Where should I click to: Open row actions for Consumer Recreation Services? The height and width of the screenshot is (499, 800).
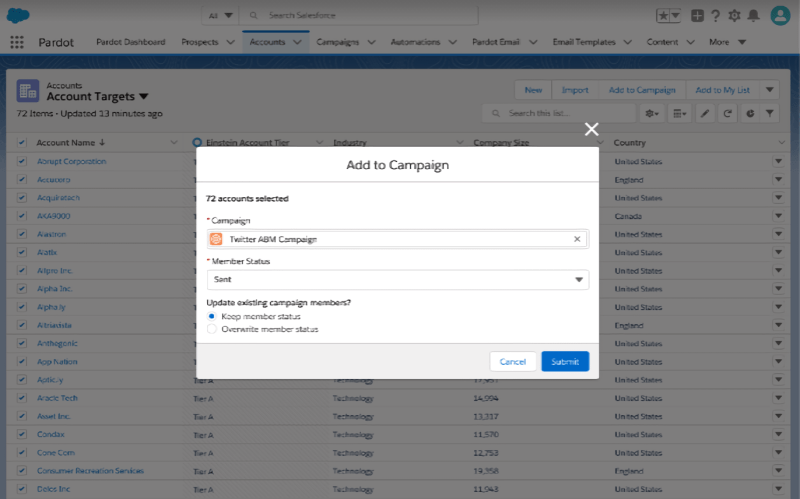pos(778,470)
